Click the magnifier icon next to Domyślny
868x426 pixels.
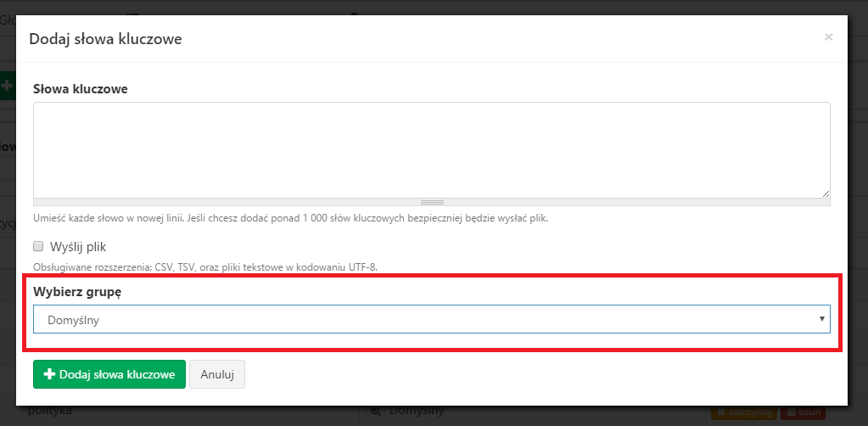(375, 411)
